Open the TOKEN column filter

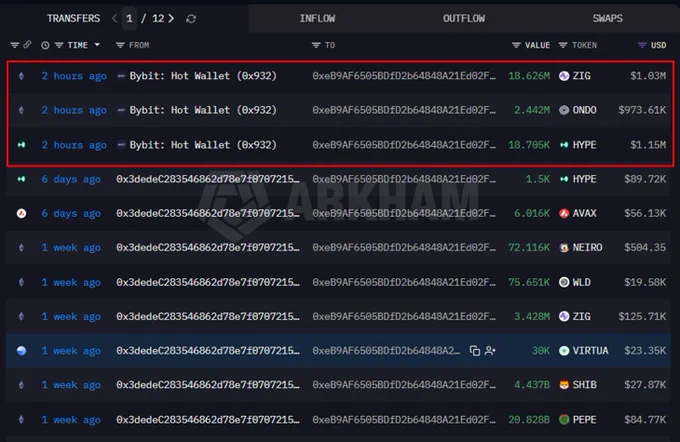point(563,45)
